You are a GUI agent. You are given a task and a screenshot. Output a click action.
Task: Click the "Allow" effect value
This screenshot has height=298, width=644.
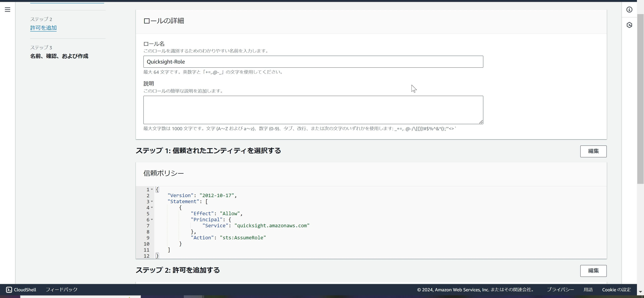pos(230,214)
